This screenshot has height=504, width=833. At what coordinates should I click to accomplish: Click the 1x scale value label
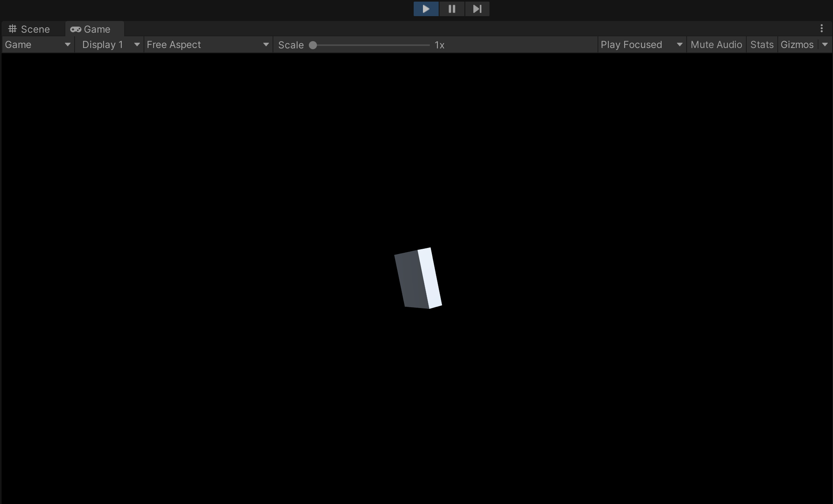[439, 45]
